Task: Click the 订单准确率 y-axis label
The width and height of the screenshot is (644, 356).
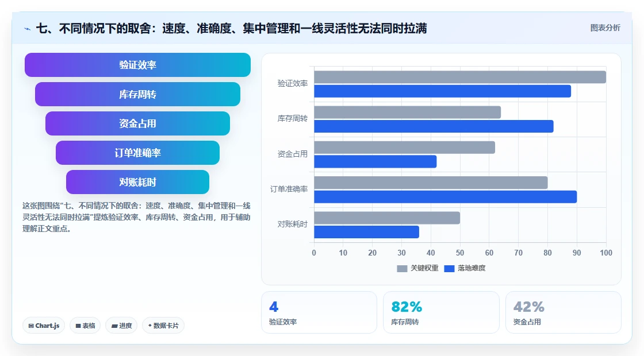Action: click(289, 189)
